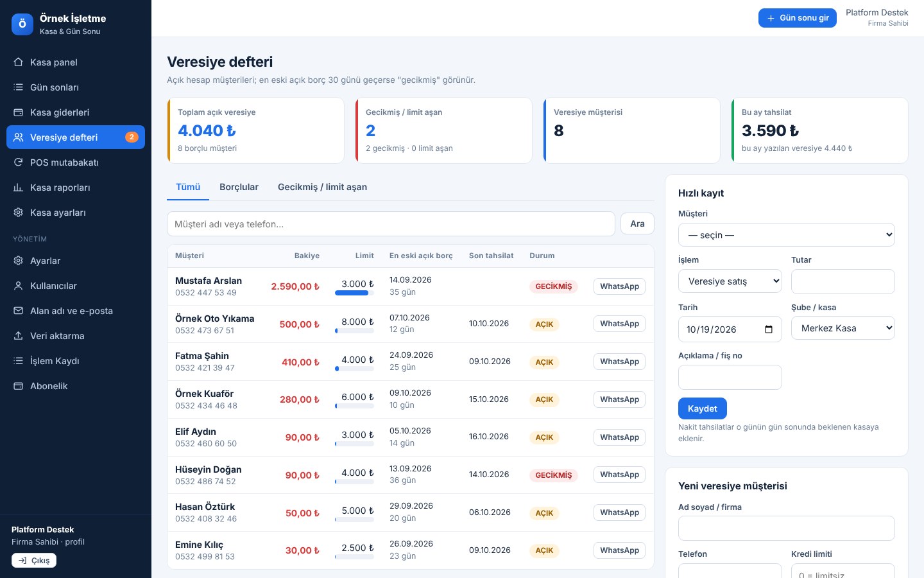Click the orange badge on Veresiye defteri
Screen dimensions: 924x578
click(x=132, y=137)
